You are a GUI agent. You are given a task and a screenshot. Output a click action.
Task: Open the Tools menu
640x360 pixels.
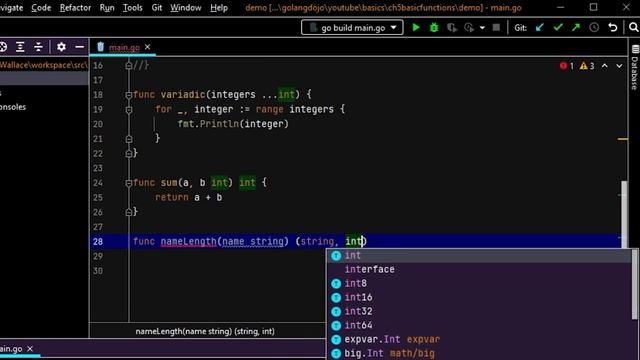(x=133, y=8)
